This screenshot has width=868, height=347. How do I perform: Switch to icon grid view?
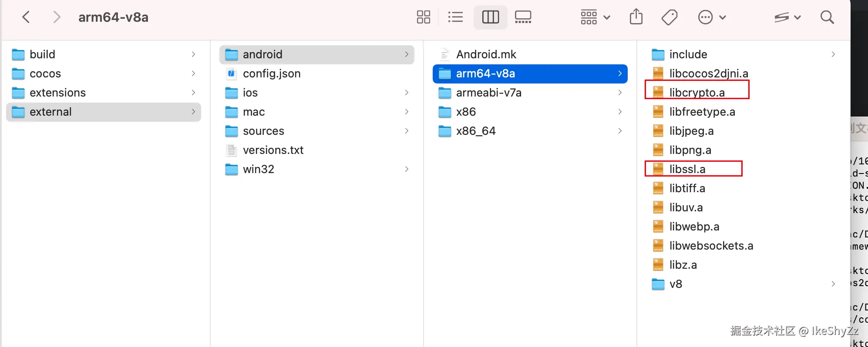[x=423, y=17]
